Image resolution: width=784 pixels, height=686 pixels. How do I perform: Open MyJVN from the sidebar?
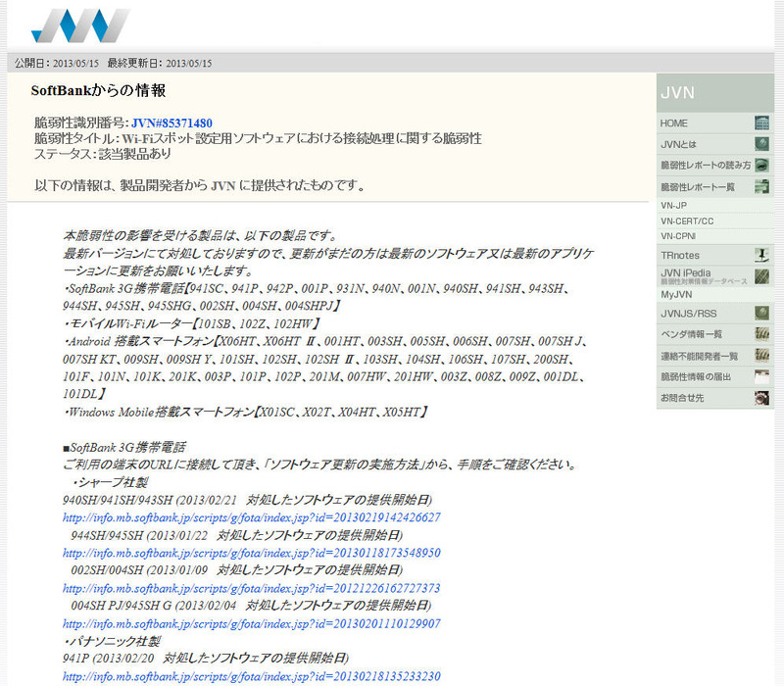click(x=676, y=294)
